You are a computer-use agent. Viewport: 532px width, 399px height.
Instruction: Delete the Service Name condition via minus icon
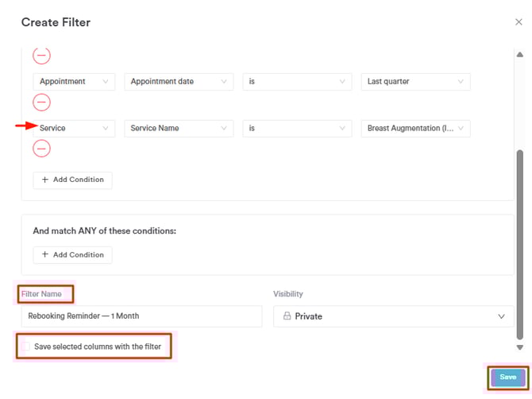click(x=41, y=149)
